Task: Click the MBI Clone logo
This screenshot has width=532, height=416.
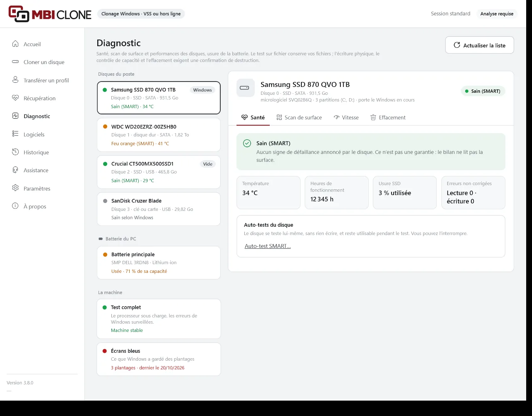Action: point(50,14)
